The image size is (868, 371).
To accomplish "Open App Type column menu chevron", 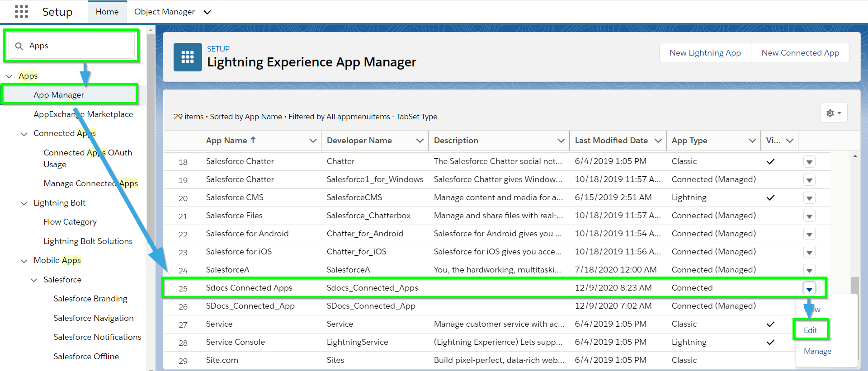I will pos(752,141).
